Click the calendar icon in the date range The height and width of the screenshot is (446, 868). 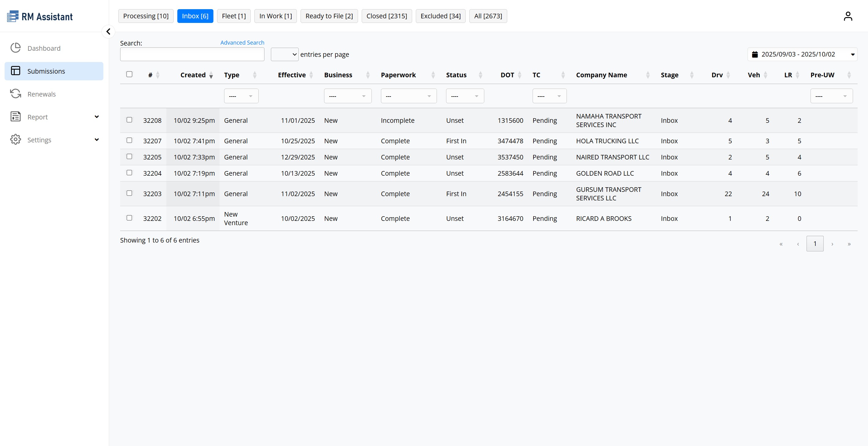pyautogui.click(x=755, y=55)
